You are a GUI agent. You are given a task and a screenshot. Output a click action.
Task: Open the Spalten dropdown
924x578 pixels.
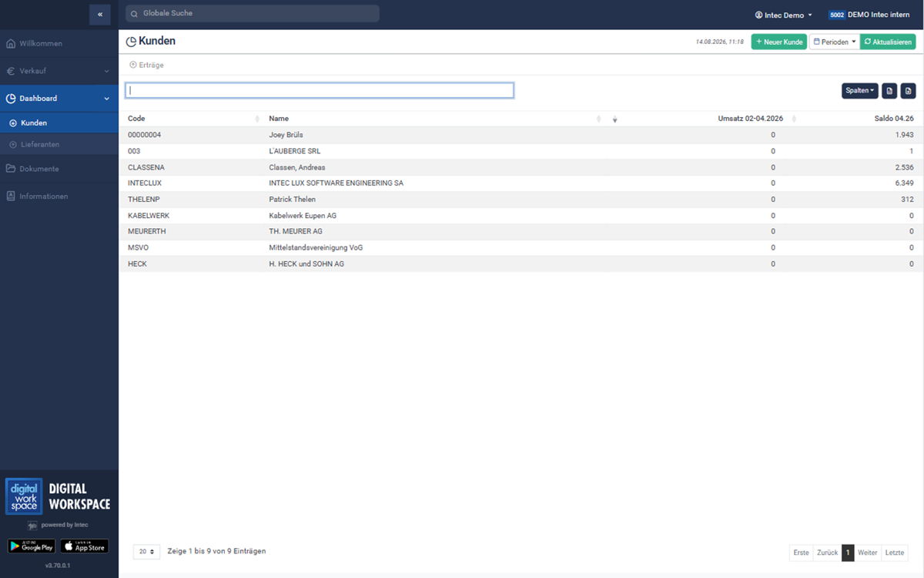(860, 91)
